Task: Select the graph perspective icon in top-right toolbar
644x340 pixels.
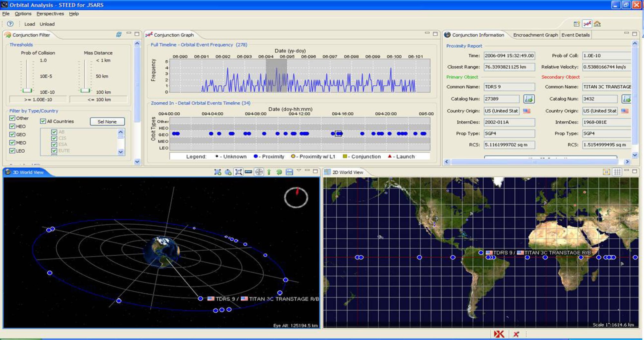Action: click(x=587, y=24)
